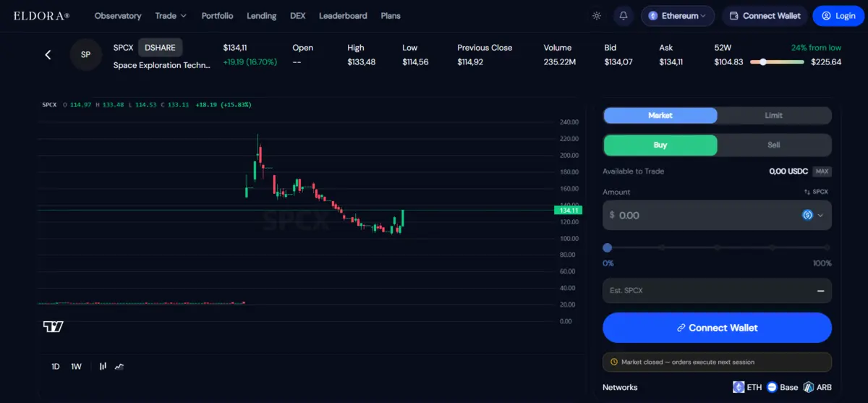
Task: Set amount slider to the 100% stop
Action: tap(827, 247)
